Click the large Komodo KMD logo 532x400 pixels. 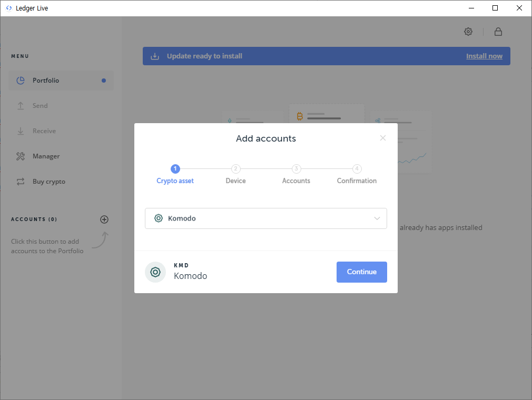(155, 272)
